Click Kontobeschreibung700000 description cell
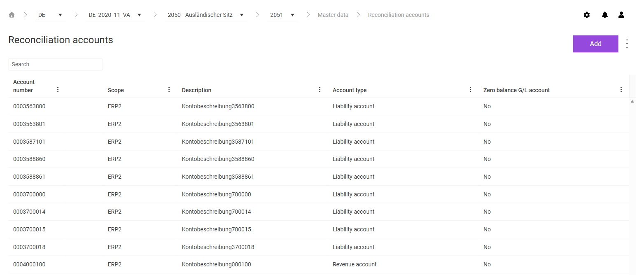Screen dimensions: 644x275 [x=217, y=194]
